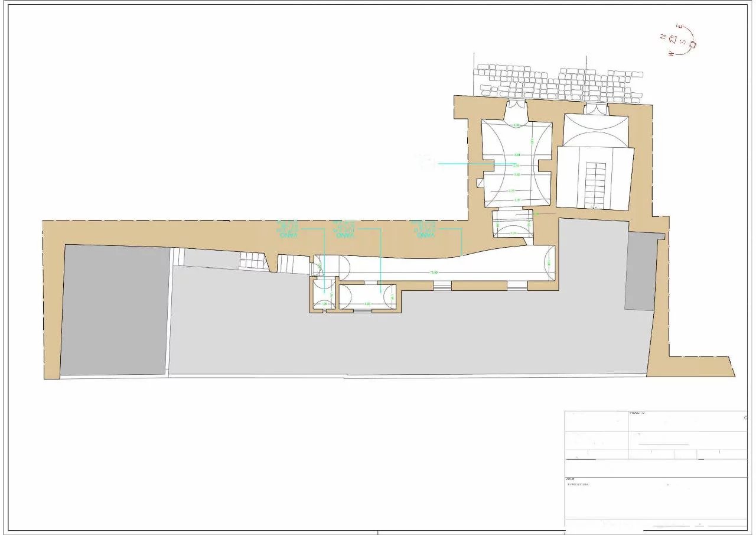Select the faint white symbol left of cyan leader

(425, 161)
